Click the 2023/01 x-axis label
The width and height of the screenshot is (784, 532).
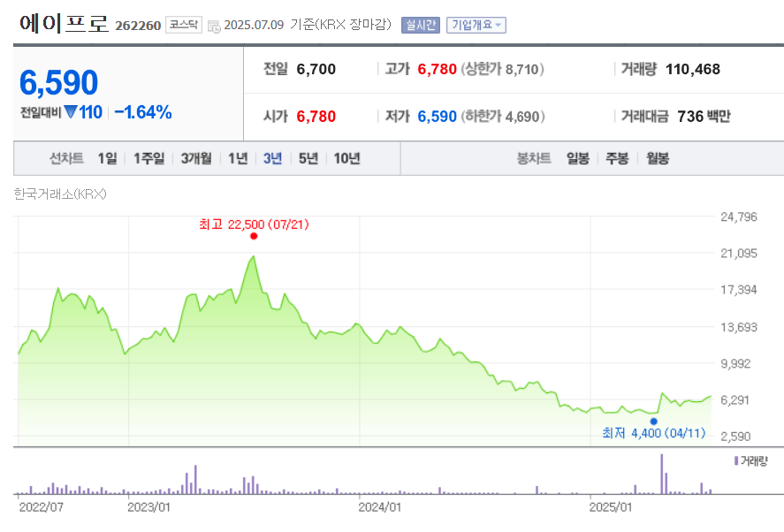pyautogui.click(x=148, y=507)
